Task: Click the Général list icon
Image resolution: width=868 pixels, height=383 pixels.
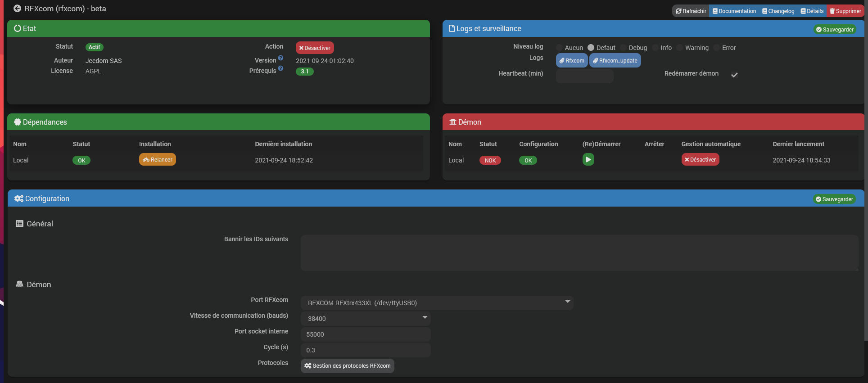Action: point(19,224)
